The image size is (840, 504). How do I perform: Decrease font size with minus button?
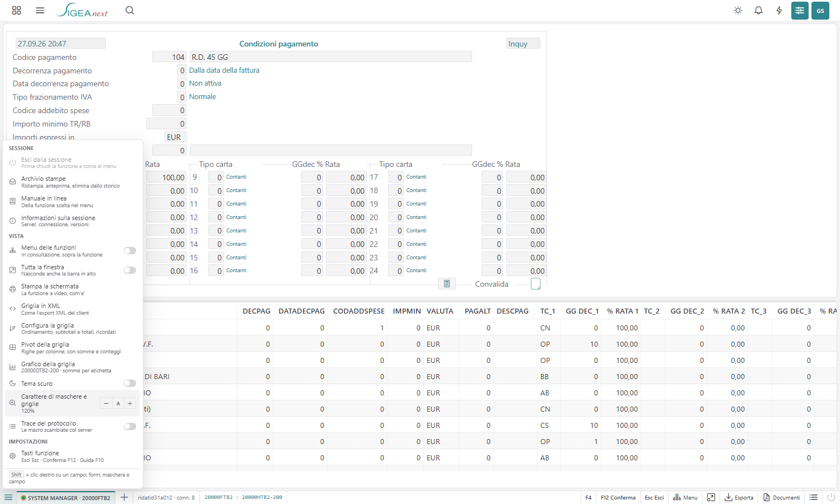(106, 403)
